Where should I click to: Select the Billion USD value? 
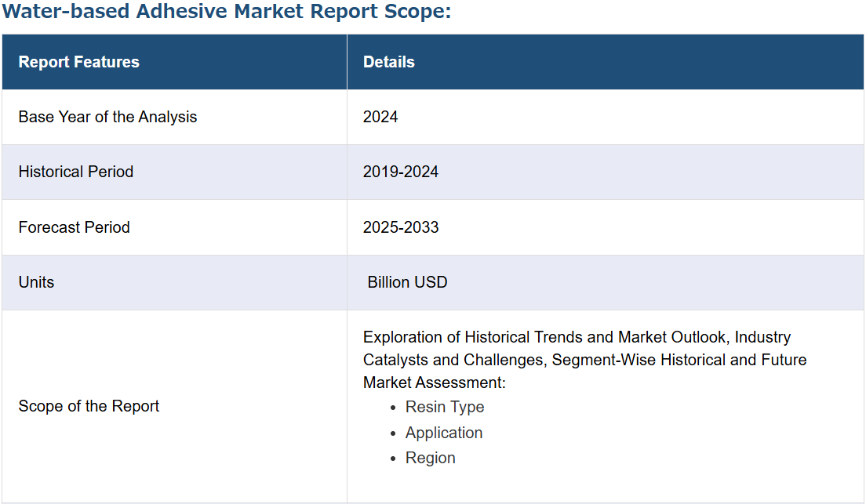(x=407, y=282)
